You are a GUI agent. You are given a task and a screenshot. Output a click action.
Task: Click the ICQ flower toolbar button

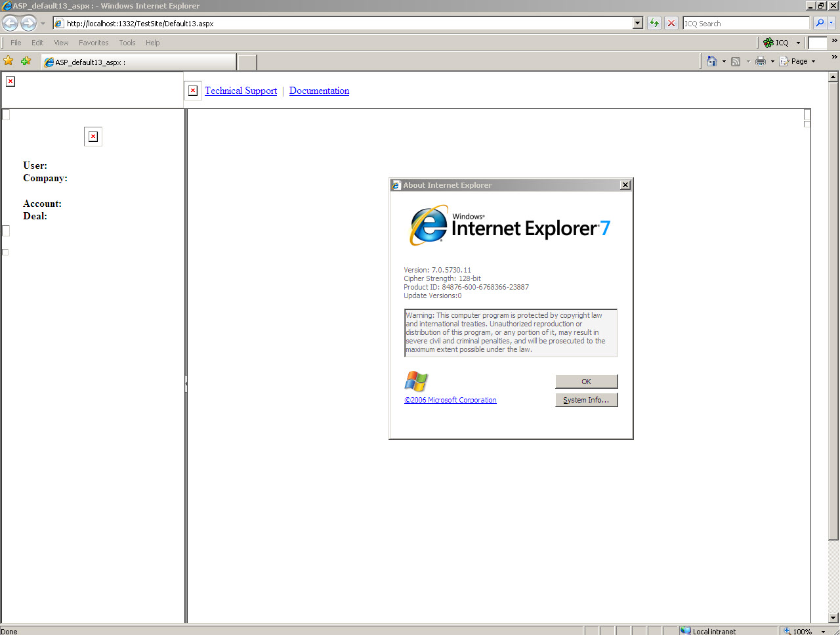[x=776, y=43]
